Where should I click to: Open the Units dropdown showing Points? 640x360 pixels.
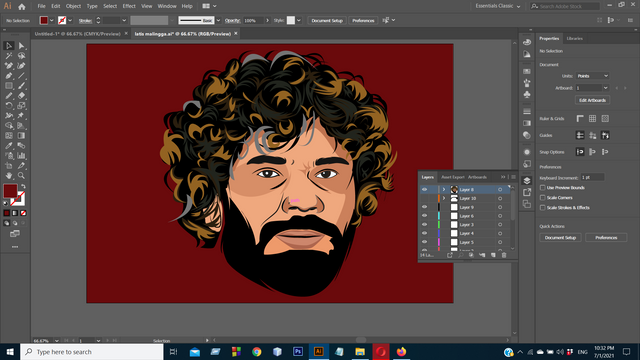pos(593,76)
